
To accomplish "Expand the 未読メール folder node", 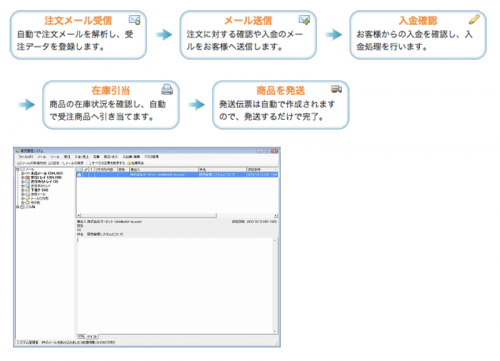I will tap(23, 173).
